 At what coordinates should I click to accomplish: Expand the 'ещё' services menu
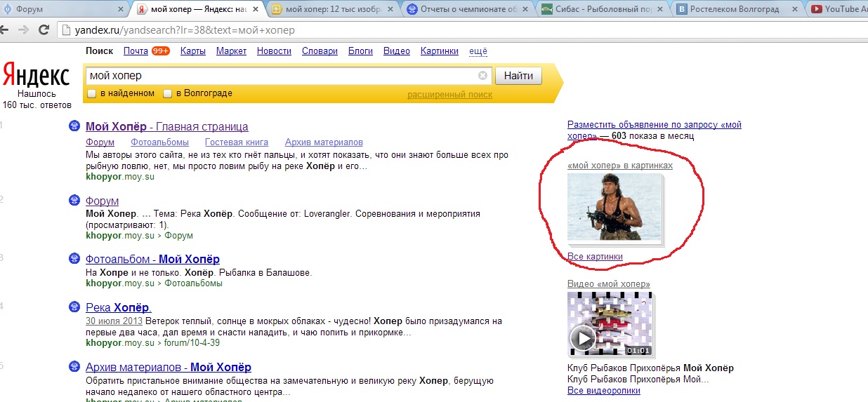point(478,51)
